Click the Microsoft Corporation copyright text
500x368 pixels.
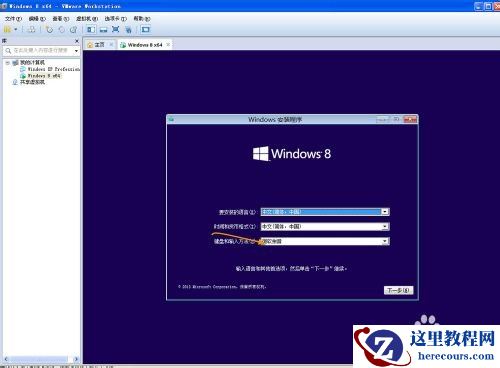point(222,286)
